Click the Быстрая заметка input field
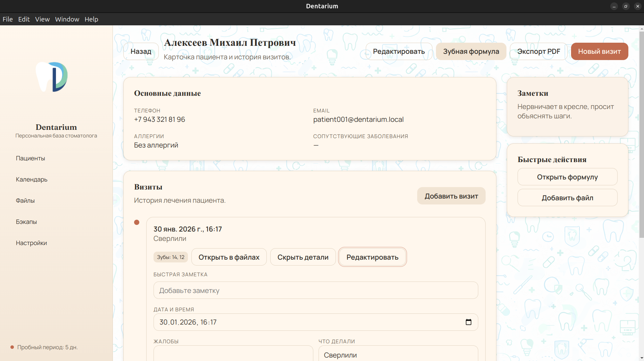 315,290
